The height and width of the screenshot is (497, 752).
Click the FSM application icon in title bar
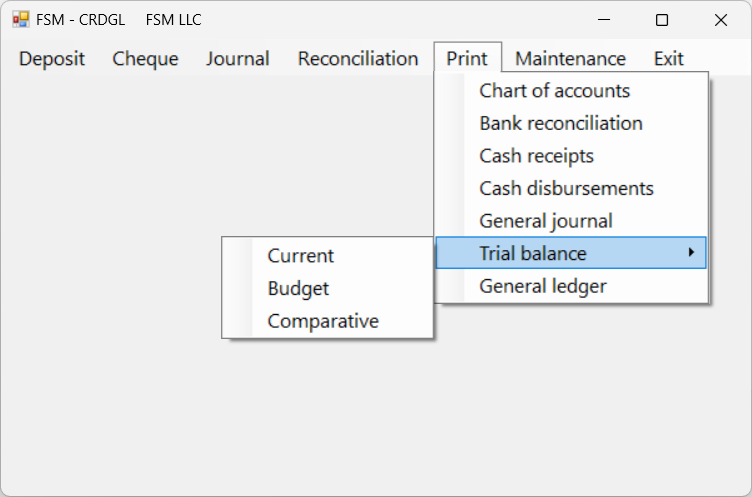[x=20, y=19]
